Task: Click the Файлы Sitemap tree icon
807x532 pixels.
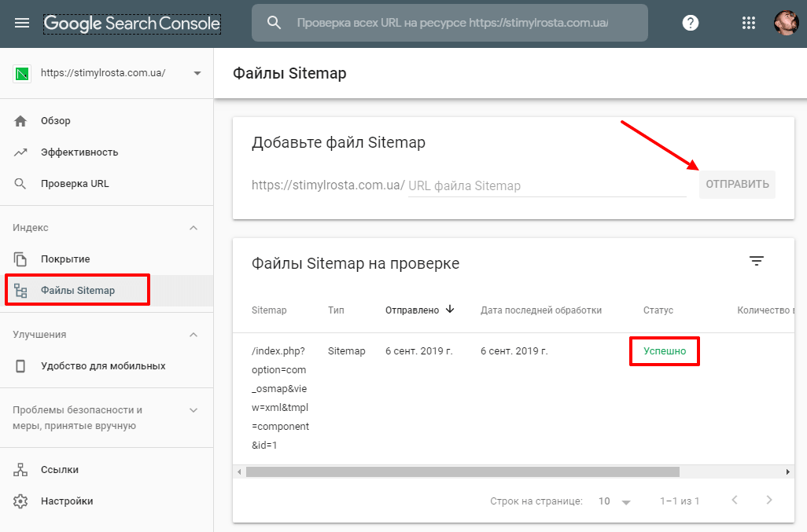Action: tap(20, 291)
